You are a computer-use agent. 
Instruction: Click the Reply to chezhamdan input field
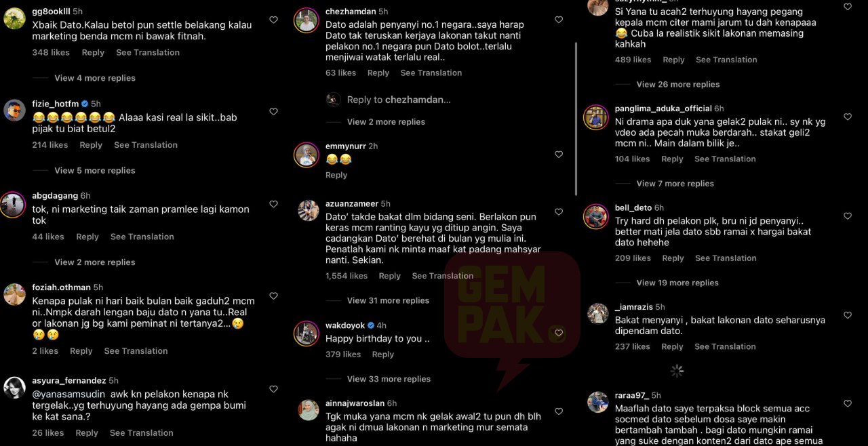click(x=399, y=100)
